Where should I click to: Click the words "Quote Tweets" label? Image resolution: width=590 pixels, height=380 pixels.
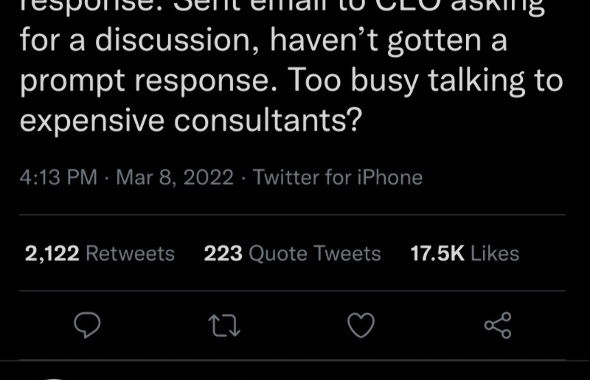coord(315,253)
